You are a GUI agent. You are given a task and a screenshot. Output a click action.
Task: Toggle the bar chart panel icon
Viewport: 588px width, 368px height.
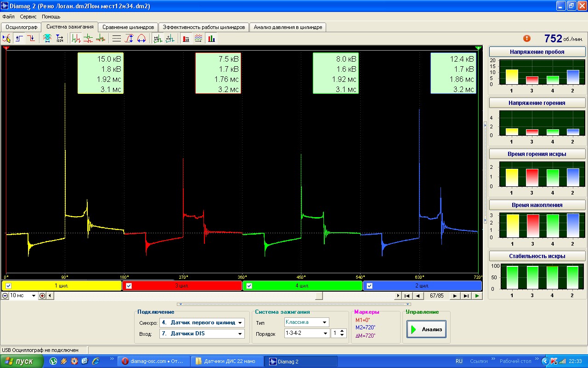coord(211,39)
